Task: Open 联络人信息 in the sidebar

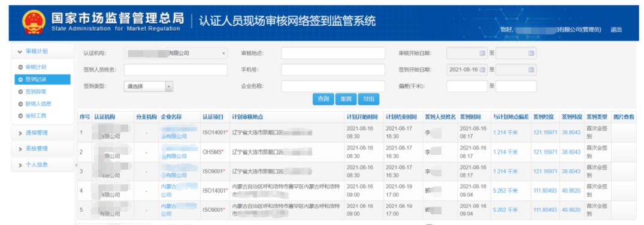Action: (x=38, y=104)
